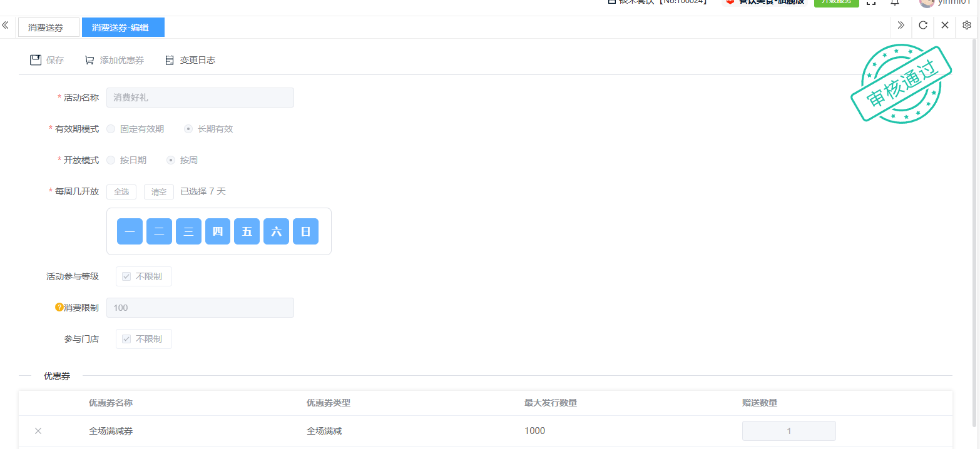Image resolution: width=980 pixels, height=449 pixels.
Task: Click the consumption limit help icon
Action: [x=59, y=308]
